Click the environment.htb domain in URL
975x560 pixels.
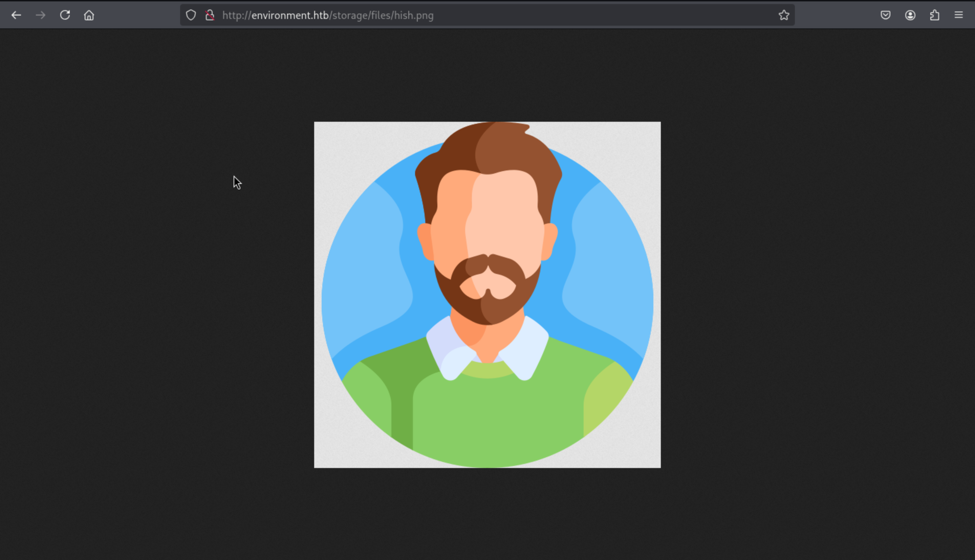point(289,15)
